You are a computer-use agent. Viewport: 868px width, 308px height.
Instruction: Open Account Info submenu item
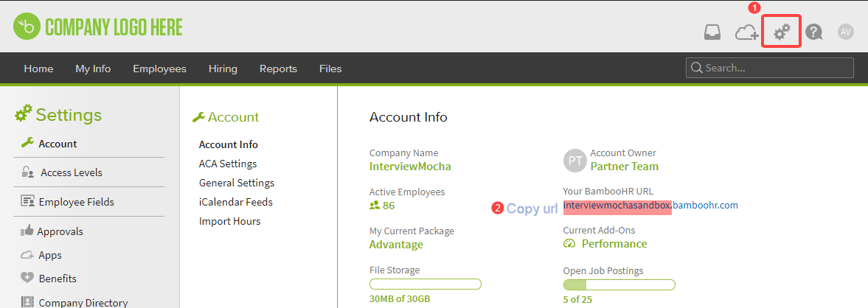point(229,144)
